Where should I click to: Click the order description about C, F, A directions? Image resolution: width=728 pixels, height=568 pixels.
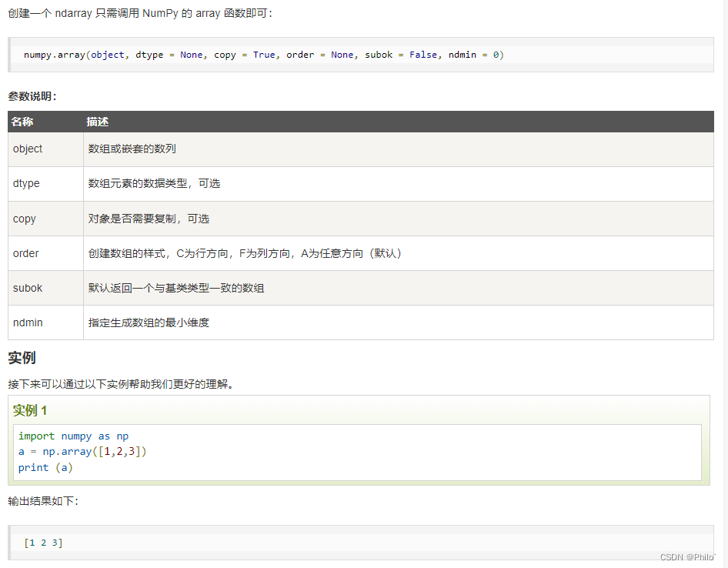tap(245, 253)
